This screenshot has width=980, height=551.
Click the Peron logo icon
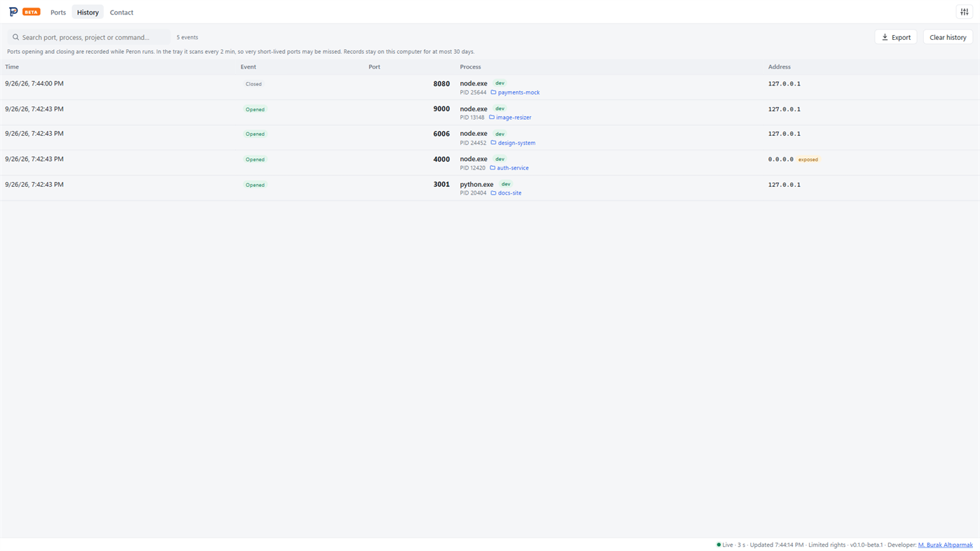pyautogui.click(x=13, y=12)
